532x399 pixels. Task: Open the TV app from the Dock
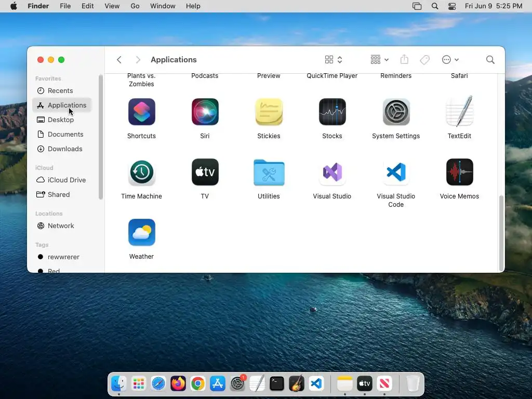(364, 384)
